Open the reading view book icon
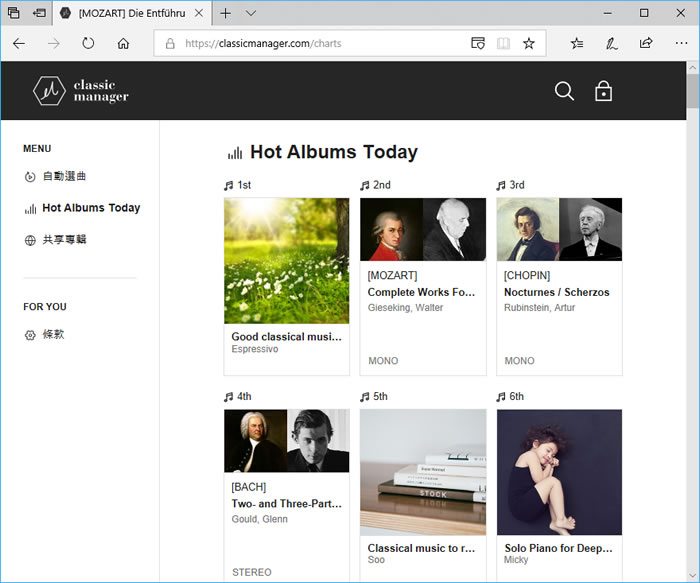700x583 pixels. 503,44
